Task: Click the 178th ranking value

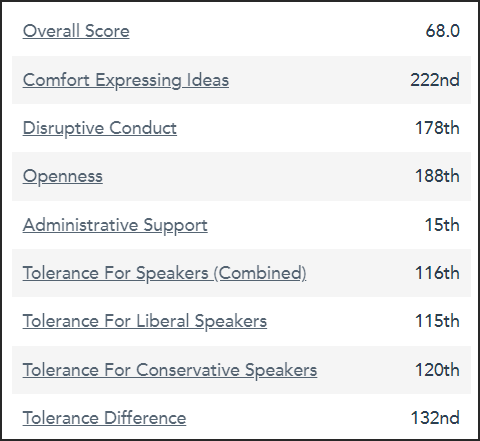Action: point(437,128)
